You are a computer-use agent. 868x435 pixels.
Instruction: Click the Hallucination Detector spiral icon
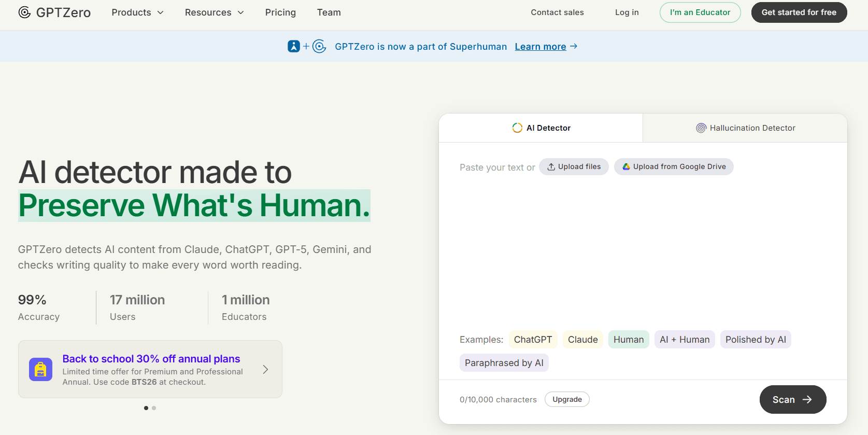[701, 128]
